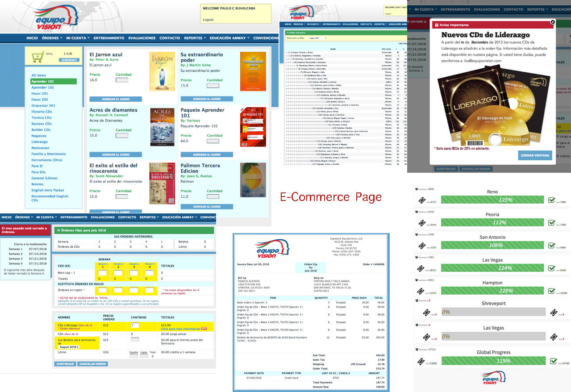Click CANCELAR ORDEN below the Libros row

coord(93,364)
